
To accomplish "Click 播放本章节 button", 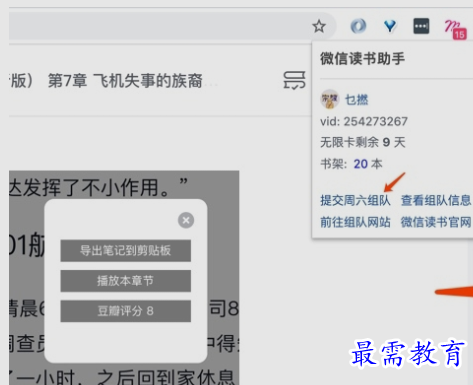I will point(126,281).
